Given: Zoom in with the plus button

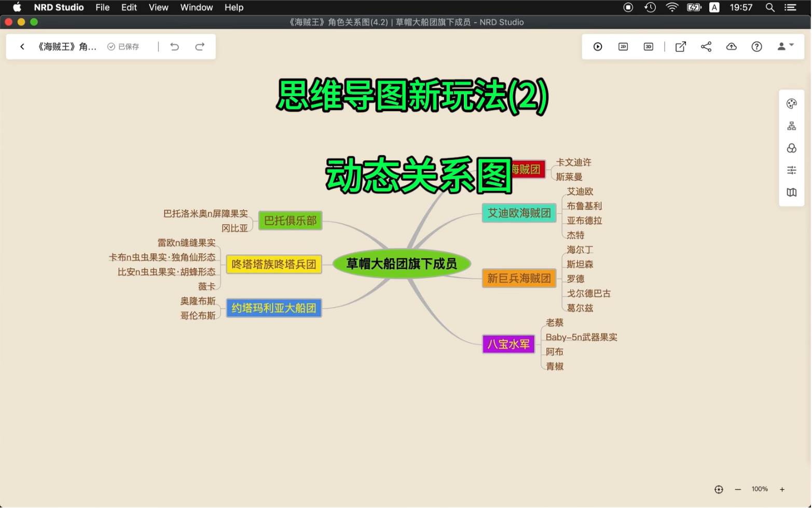Looking at the screenshot, I should coord(783,490).
